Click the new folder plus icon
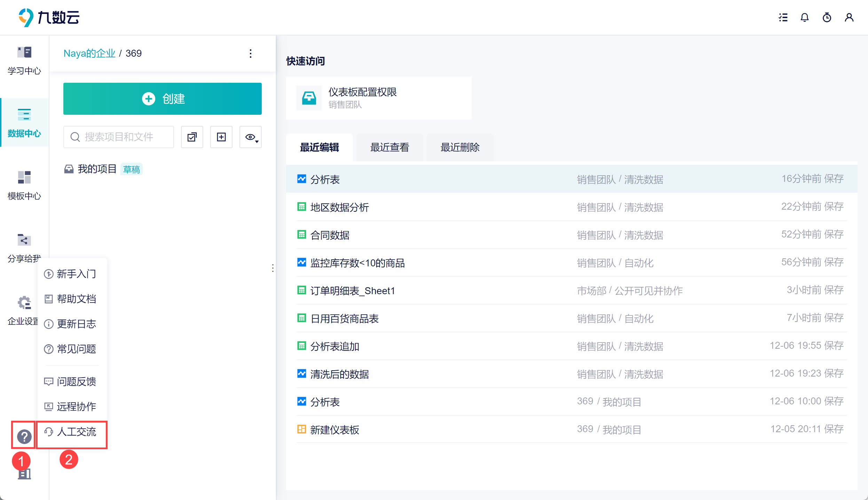 pos(221,137)
